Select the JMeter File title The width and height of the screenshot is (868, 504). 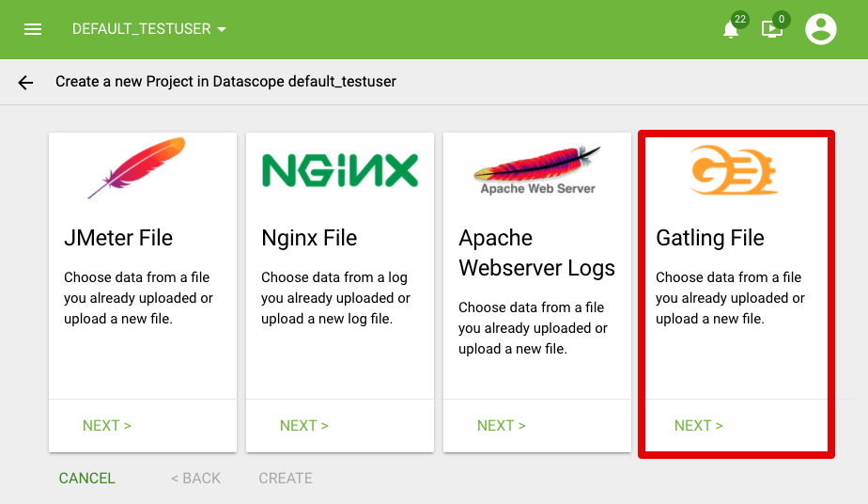tap(118, 238)
